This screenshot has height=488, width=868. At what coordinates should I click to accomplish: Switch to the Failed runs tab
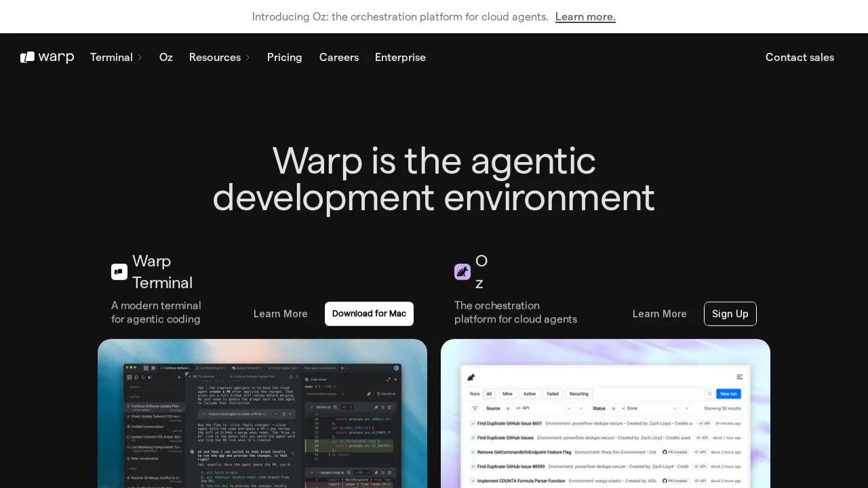tap(553, 394)
